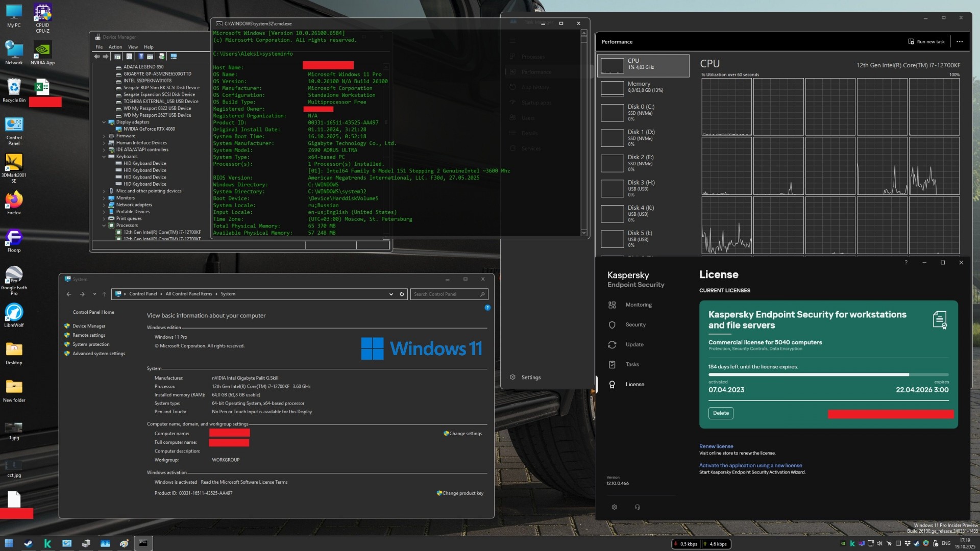The image size is (980, 551).
Task: Click Windows Start button on taskbar
Action: coord(9,543)
